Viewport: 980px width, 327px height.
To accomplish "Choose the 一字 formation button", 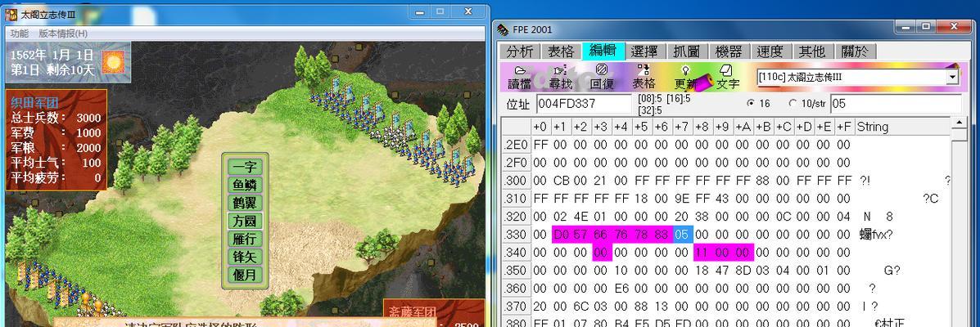I will (245, 168).
